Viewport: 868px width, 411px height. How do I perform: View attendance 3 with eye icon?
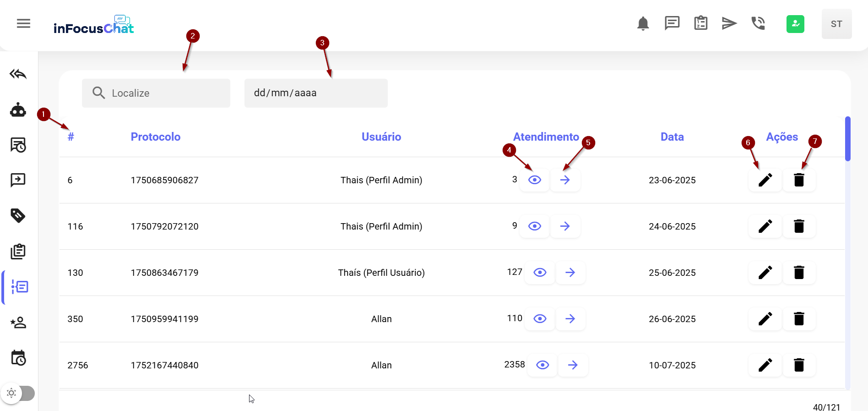tap(534, 180)
